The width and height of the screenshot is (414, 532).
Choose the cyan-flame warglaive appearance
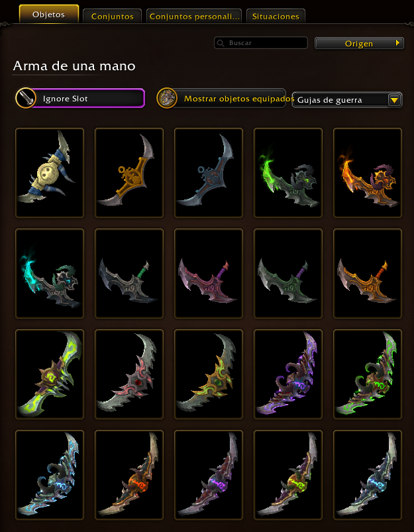(x=50, y=274)
